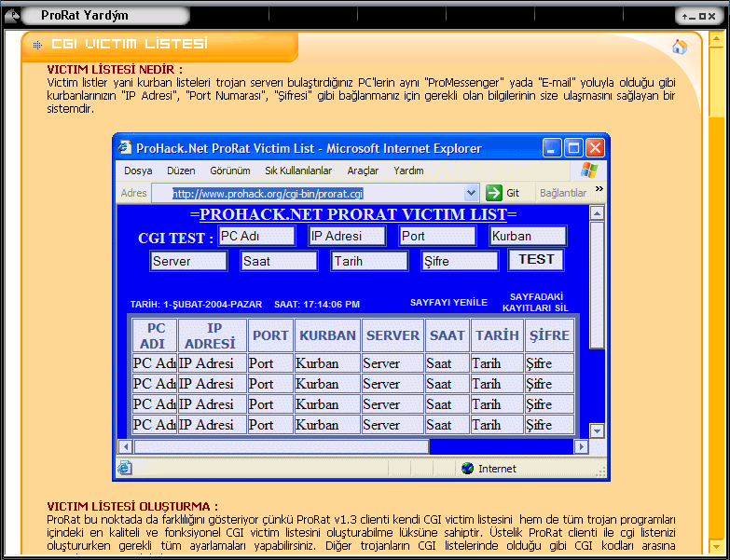
Task: Open the Dosya menu
Action: (x=138, y=171)
